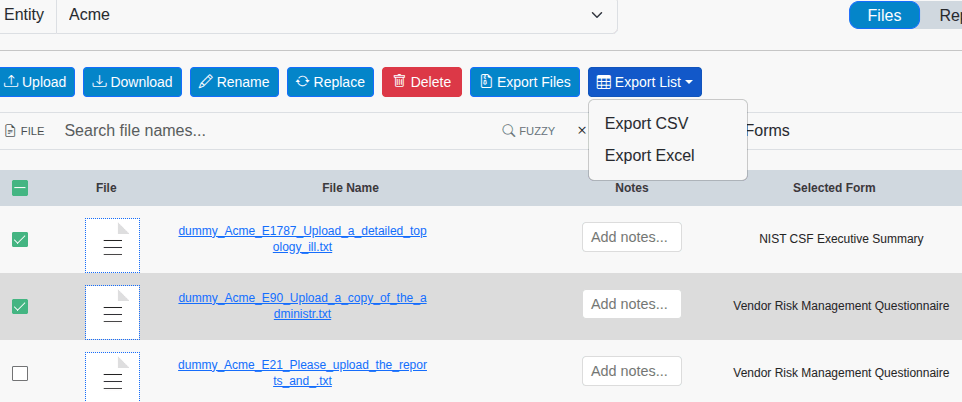The width and height of the screenshot is (962, 402).
Task: Click the FILE search type icon
Action: click(x=25, y=130)
